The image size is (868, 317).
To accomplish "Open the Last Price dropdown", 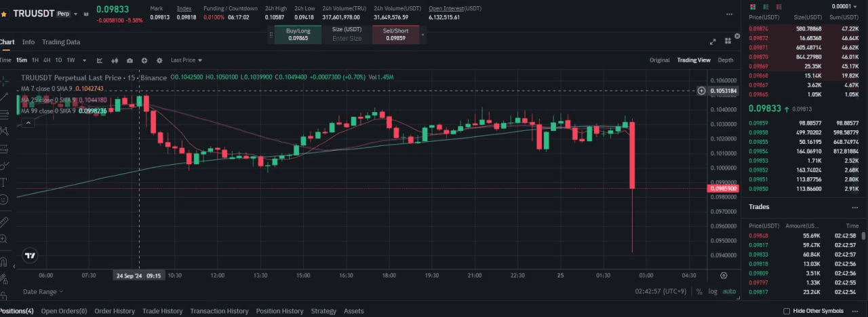I will pyautogui.click(x=186, y=60).
